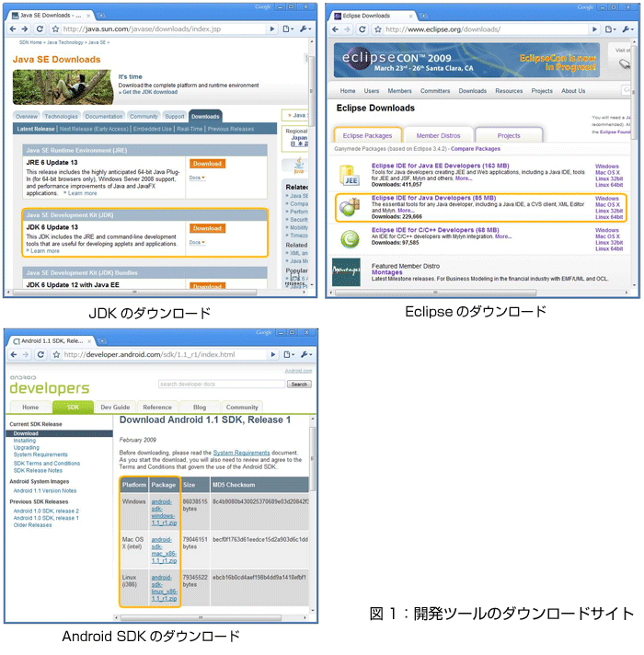Viewport: 644px width, 655px height.
Task: Open wrench menu in Java SE Downloads window
Action: coord(305,29)
